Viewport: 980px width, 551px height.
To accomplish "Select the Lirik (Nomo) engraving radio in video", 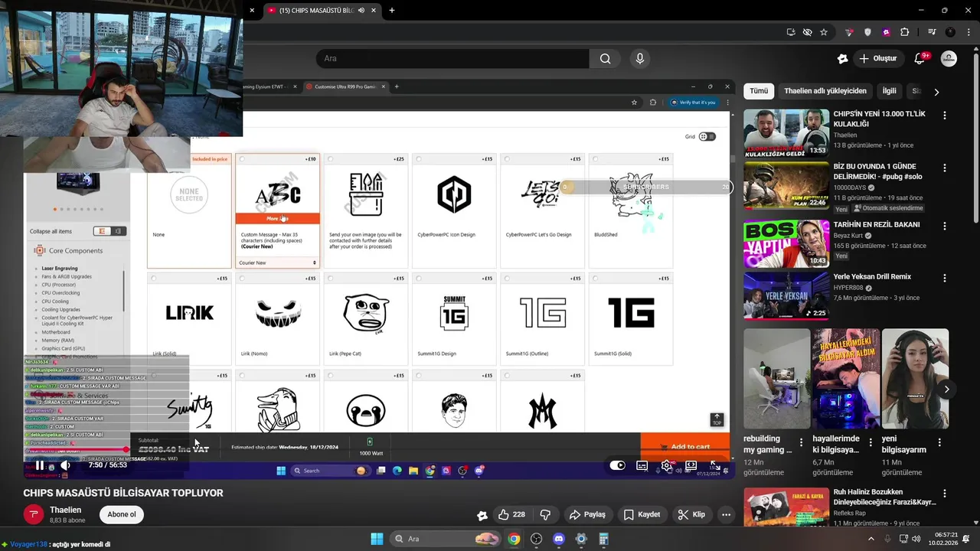I will (x=242, y=279).
